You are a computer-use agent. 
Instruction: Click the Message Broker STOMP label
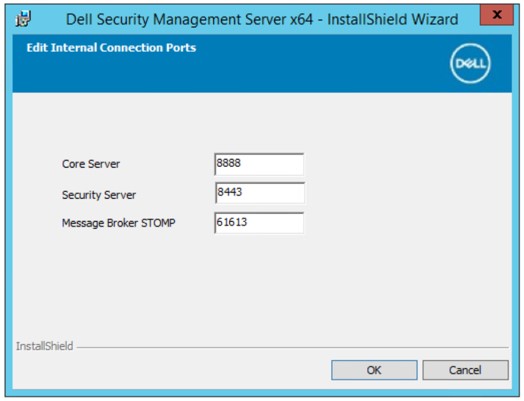[x=119, y=223]
